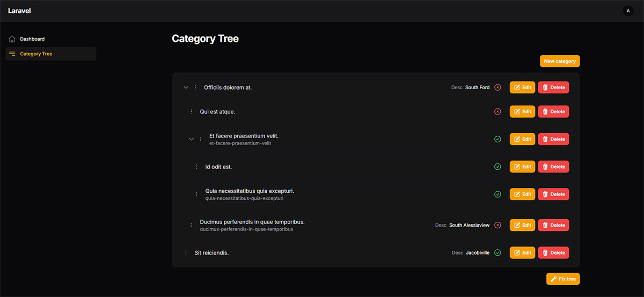The width and height of the screenshot is (644, 297).
Task: Click drag handle dots for Sit reiciendis.
Action: [186, 253]
